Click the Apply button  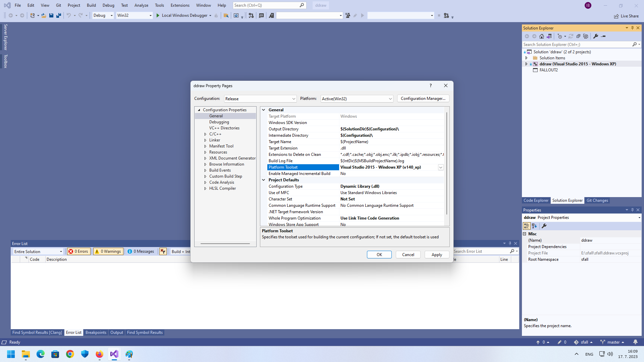point(437,255)
